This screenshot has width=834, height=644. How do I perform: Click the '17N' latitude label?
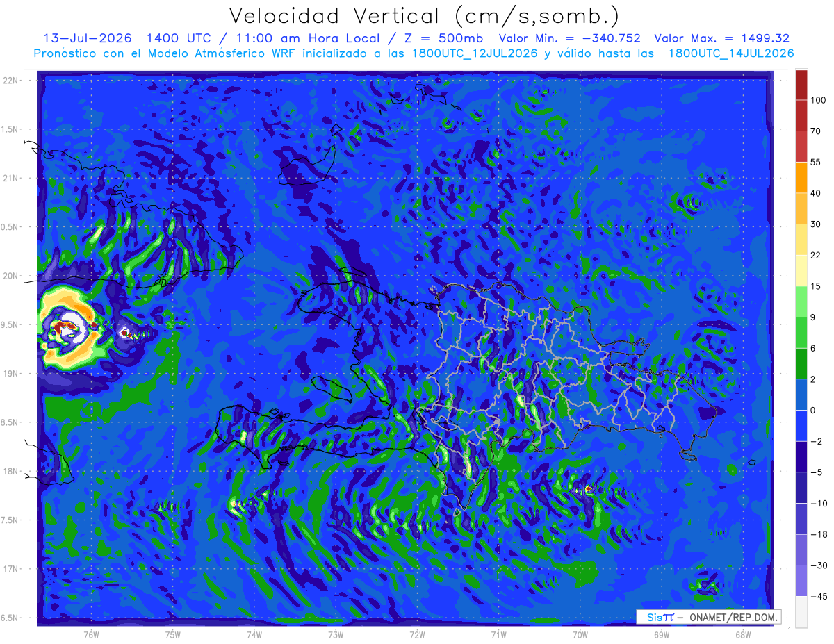[11, 569]
